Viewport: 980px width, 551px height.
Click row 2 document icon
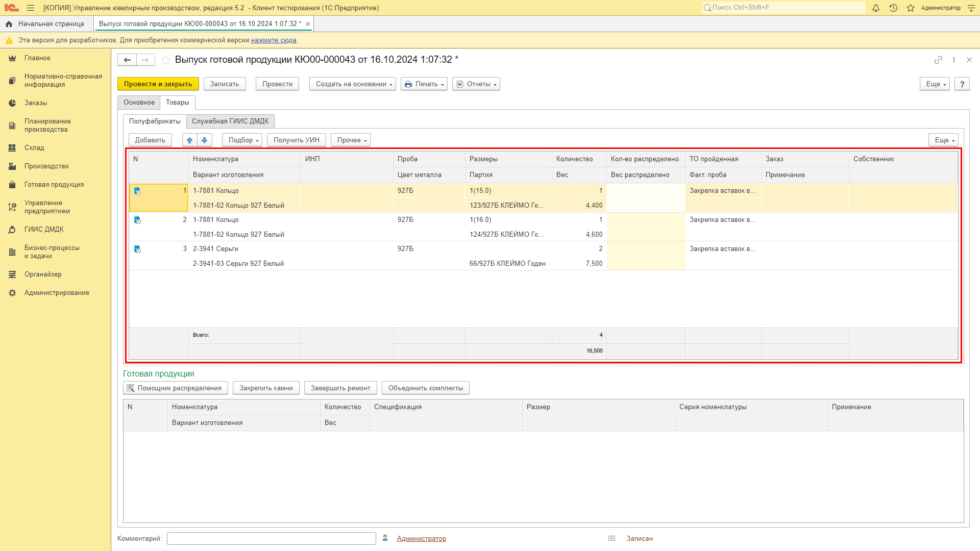point(137,220)
